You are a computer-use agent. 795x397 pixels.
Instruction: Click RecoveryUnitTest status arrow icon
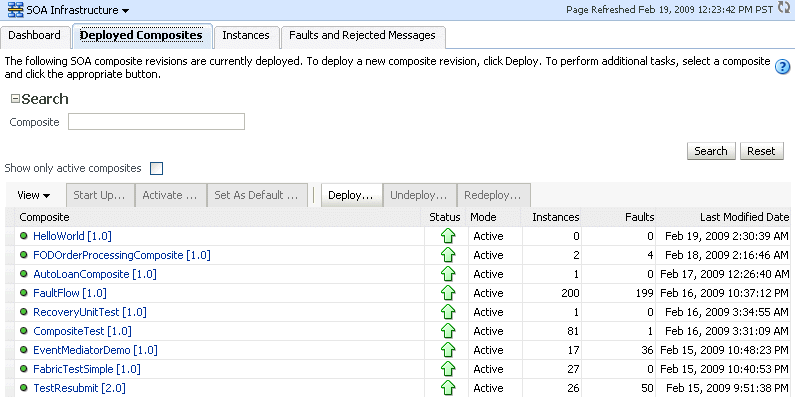(x=448, y=312)
